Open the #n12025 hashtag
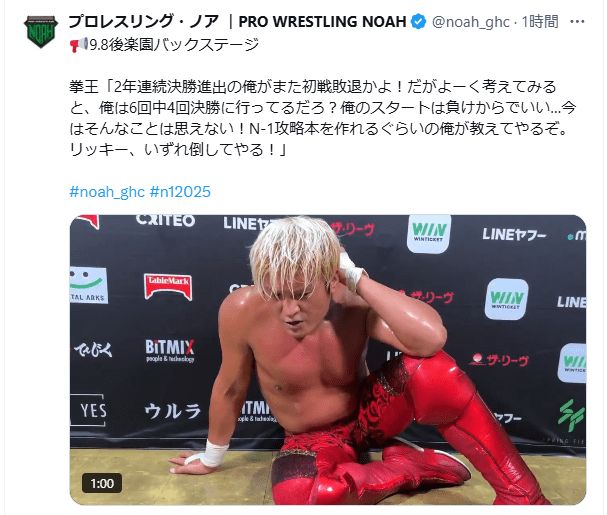The image size is (607, 515). (x=180, y=192)
